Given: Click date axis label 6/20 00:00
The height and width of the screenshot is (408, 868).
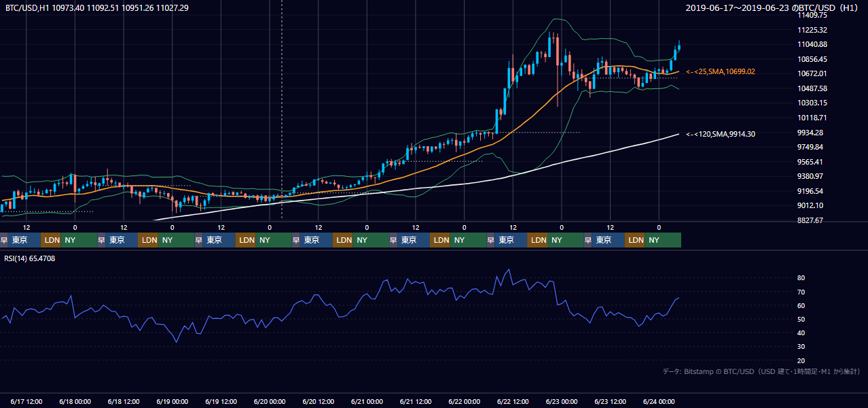Looking at the screenshot, I should pos(270,401).
